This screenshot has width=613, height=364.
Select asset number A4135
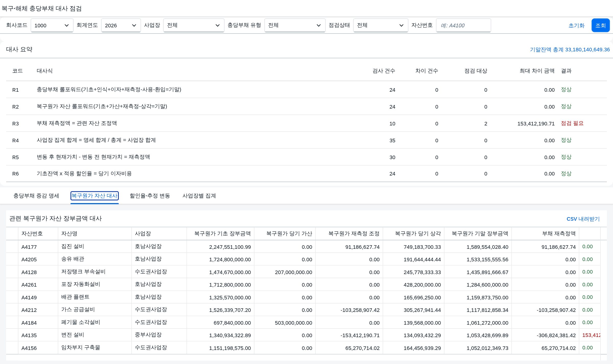pos(29,335)
